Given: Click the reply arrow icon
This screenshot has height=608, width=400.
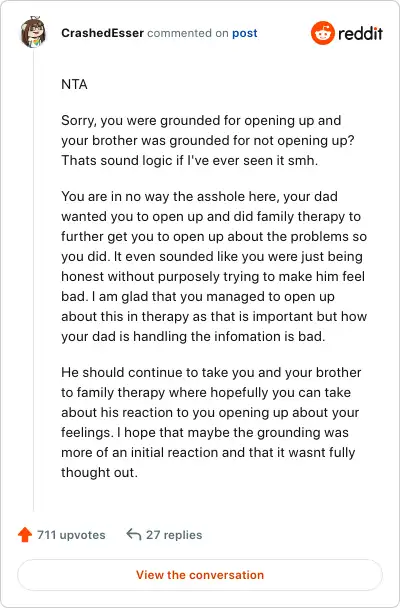Looking at the screenshot, I should 134,534.
